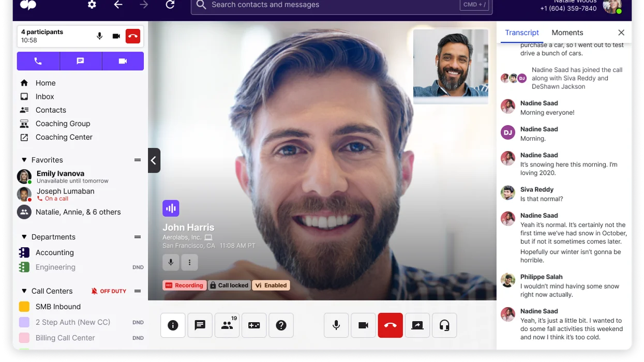Open the in-call chat messages
This screenshot has width=644, height=362.
(200, 325)
